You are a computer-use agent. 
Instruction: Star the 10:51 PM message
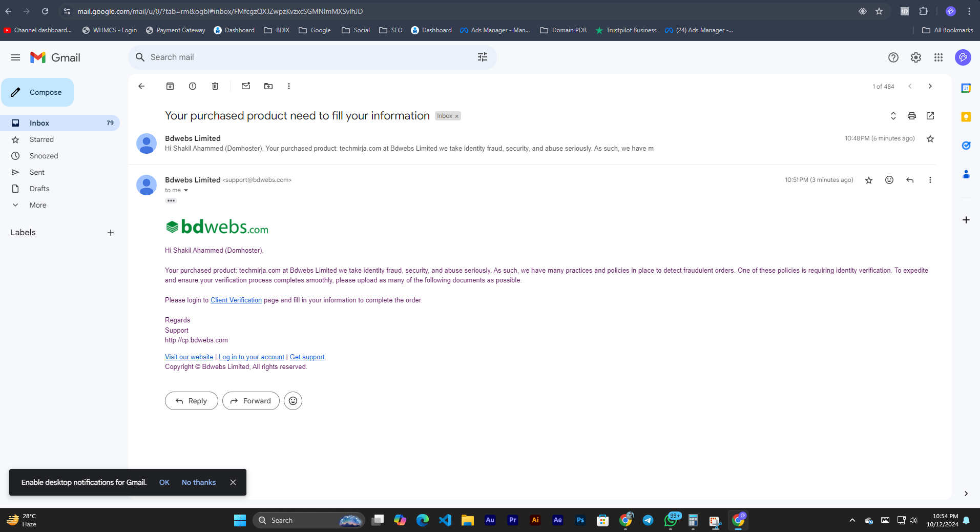pos(869,180)
